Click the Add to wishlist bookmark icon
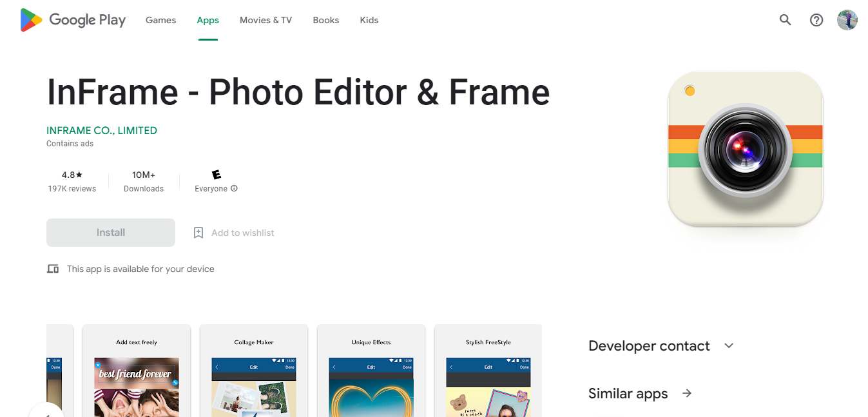This screenshot has width=868, height=417. [x=198, y=232]
